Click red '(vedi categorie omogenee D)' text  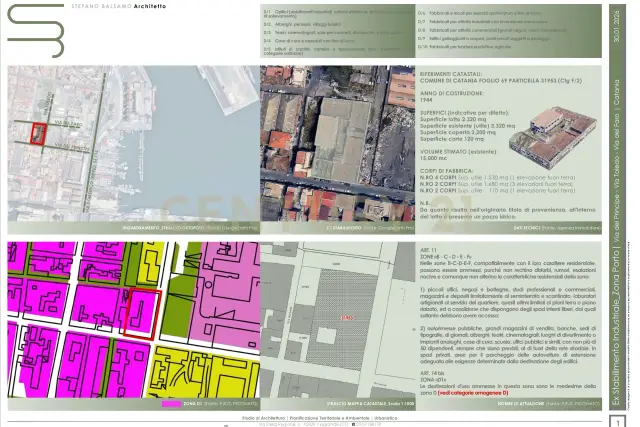tap(473, 393)
